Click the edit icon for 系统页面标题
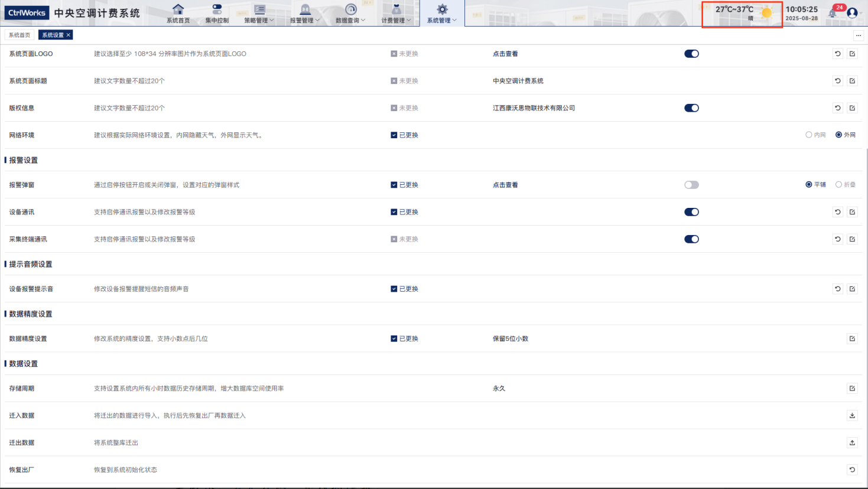Viewport: 868px width, 489px height. pyautogui.click(x=852, y=81)
